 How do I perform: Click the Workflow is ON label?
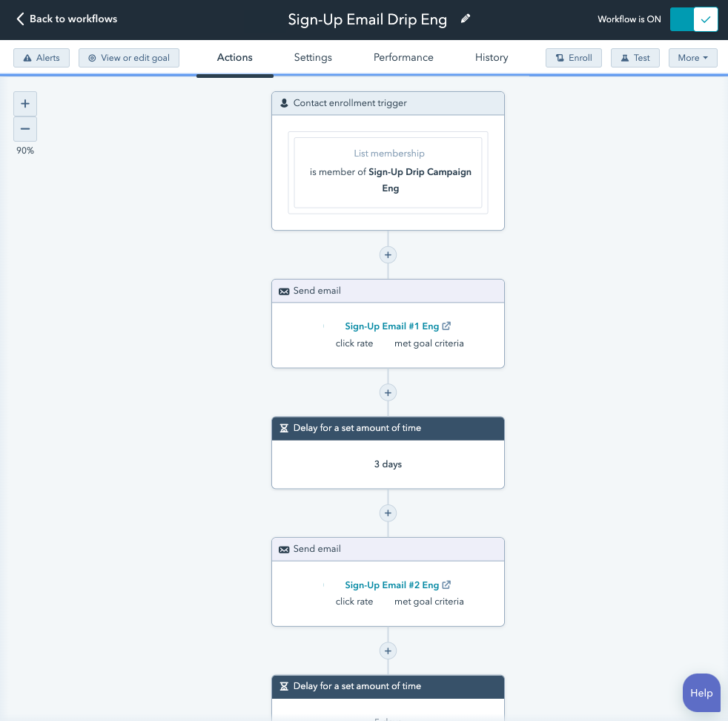tap(629, 19)
